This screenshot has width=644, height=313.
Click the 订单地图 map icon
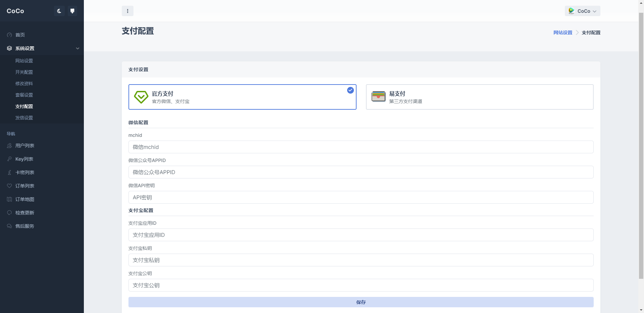[9, 199]
